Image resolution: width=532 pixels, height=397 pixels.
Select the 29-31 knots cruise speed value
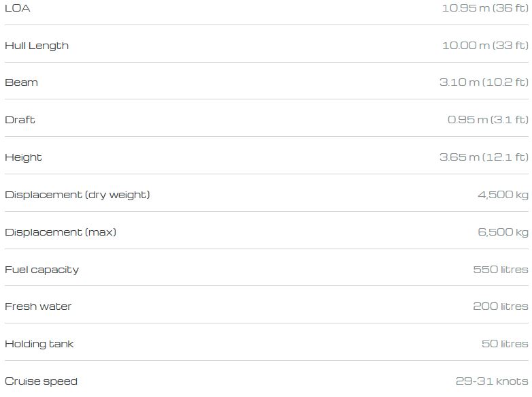pyautogui.click(x=491, y=381)
